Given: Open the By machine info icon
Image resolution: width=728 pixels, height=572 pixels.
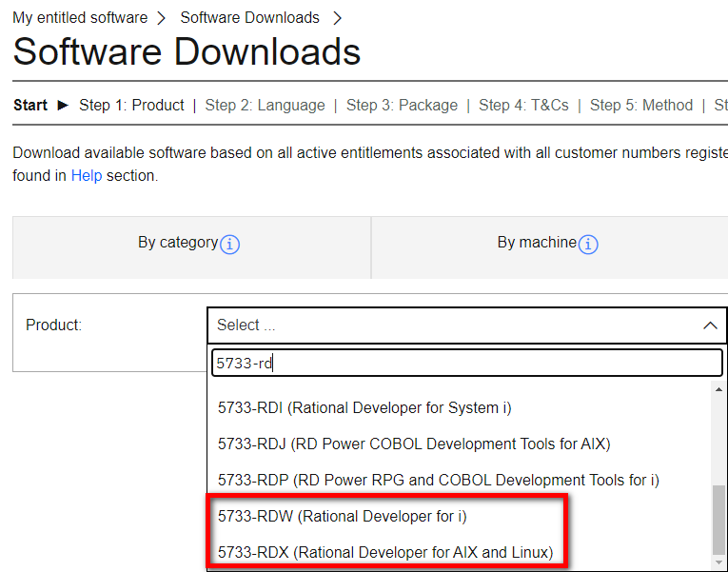Looking at the screenshot, I should coord(588,245).
